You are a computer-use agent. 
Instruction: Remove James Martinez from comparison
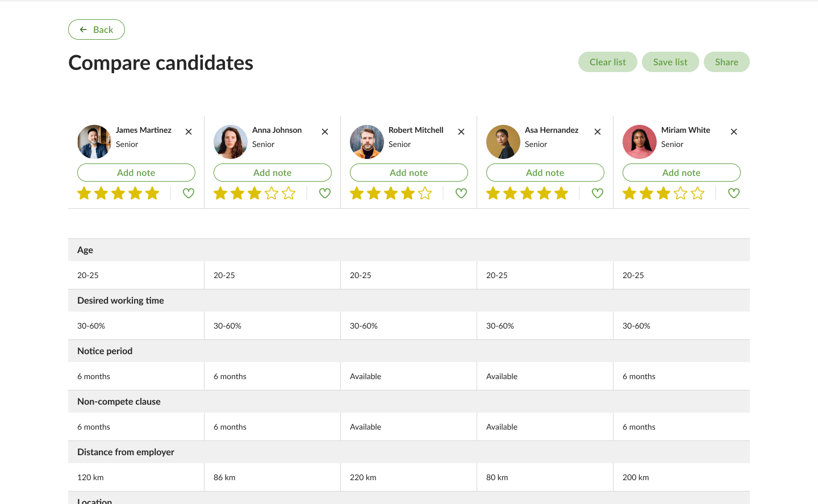pos(189,132)
